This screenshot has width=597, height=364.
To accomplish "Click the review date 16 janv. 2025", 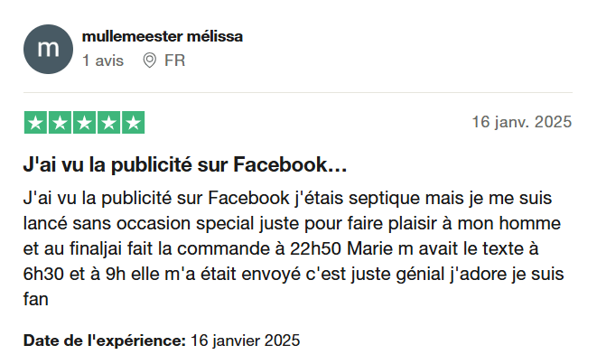I will (x=522, y=123).
